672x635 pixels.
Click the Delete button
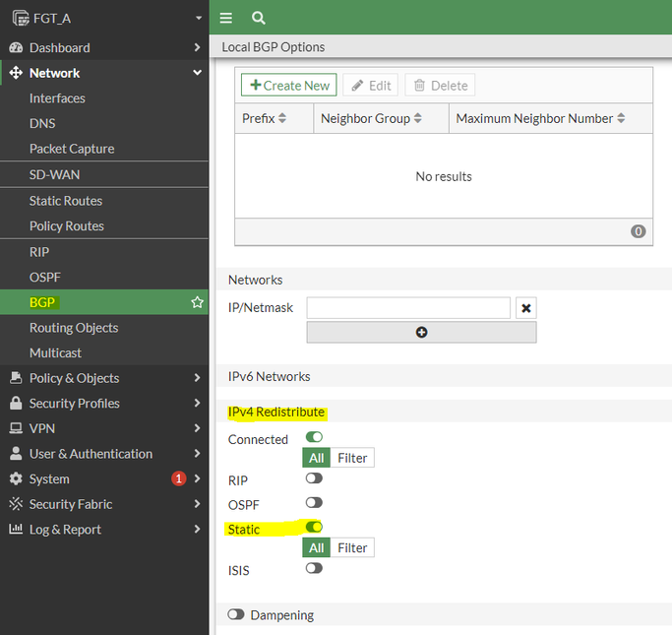pos(440,86)
